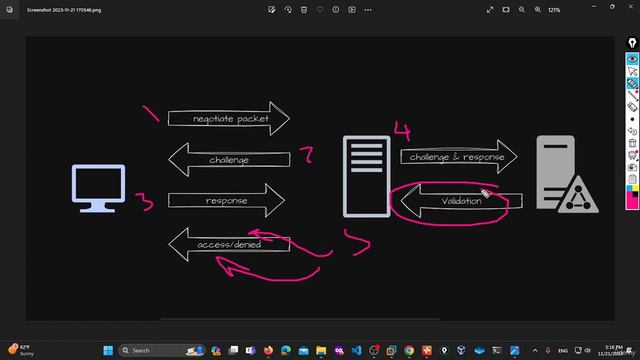Start slideshow from Photos toolbar
This screenshot has height=360, width=640.
point(352,10)
